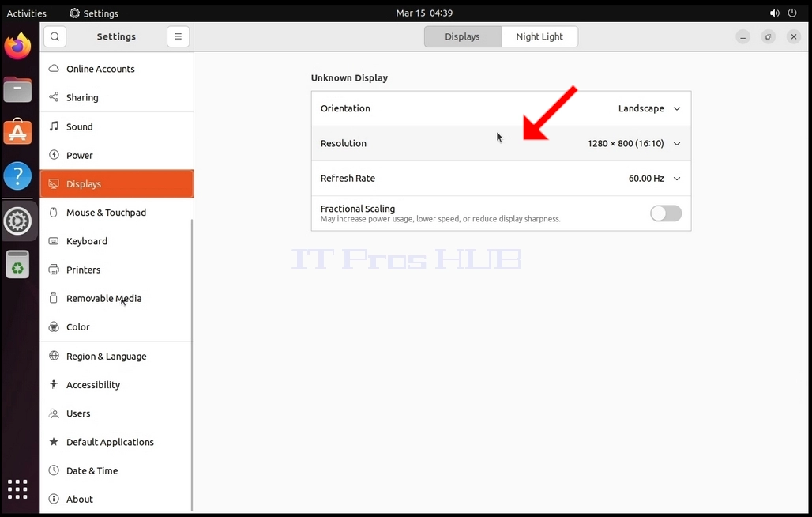Open the Resolution 1280 × 800 dropdown
The height and width of the screenshot is (517, 812).
633,144
